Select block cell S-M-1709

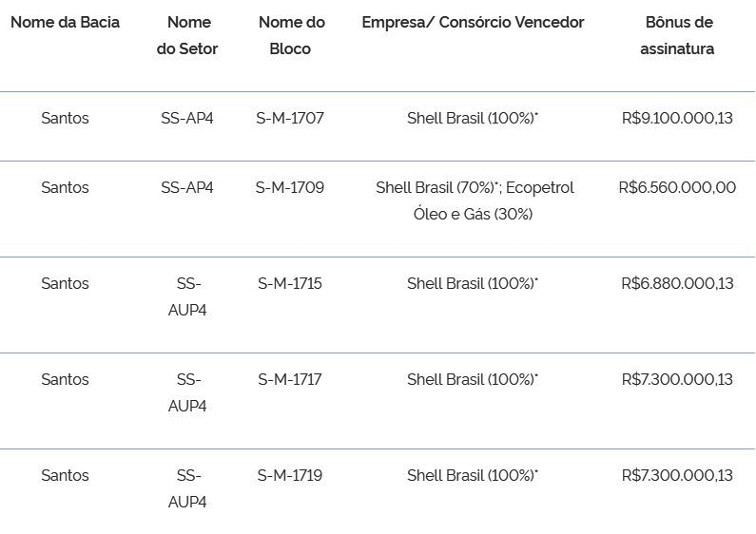coord(290,187)
